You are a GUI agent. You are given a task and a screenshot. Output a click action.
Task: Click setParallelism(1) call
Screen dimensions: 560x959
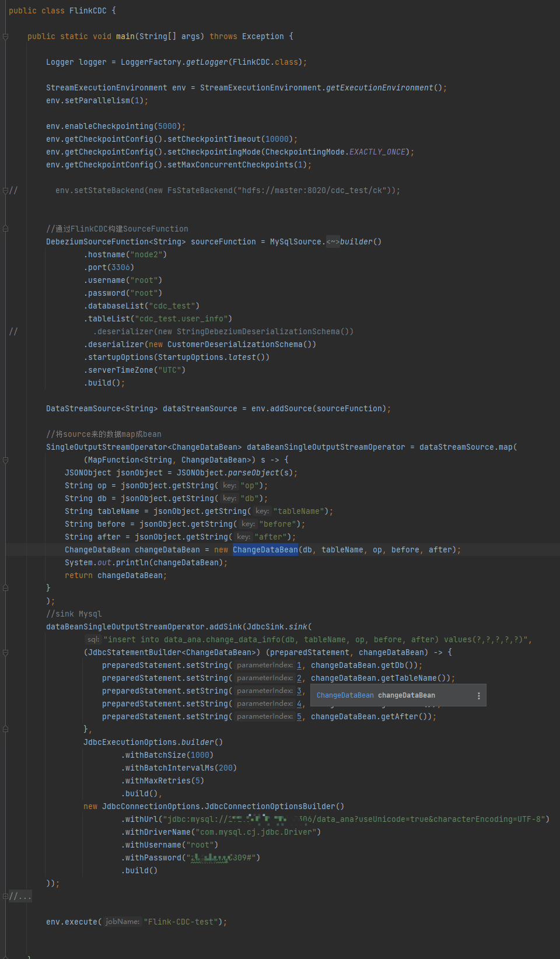[104, 100]
